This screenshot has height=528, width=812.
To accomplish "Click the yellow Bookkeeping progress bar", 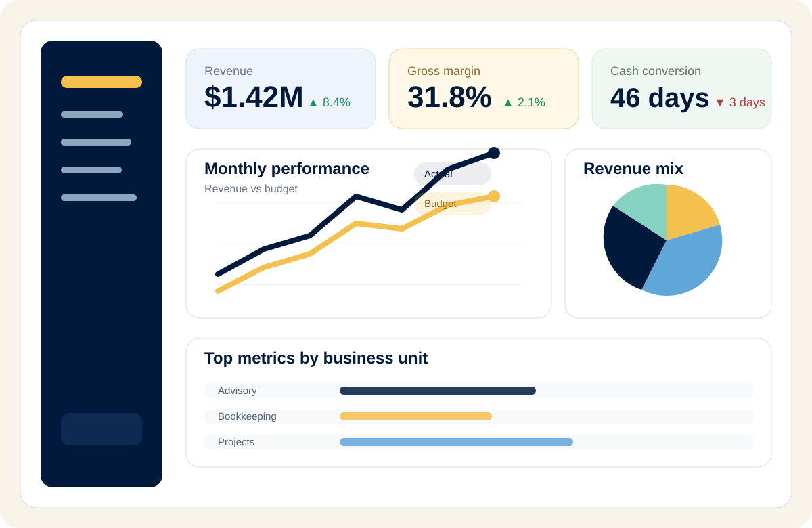I will (415, 416).
